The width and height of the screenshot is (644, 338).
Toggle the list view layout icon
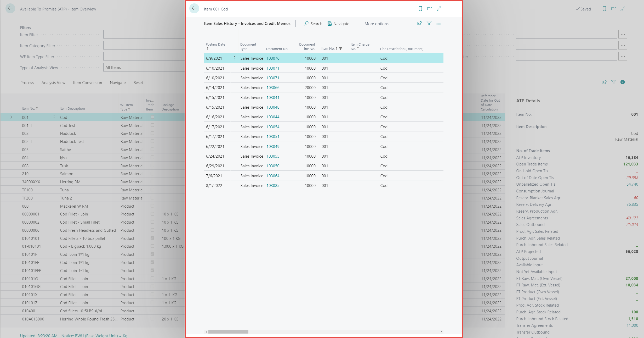438,23
